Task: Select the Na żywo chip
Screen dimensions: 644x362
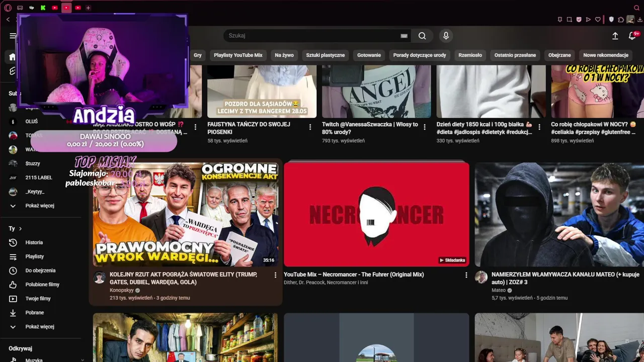Action: (x=284, y=55)
